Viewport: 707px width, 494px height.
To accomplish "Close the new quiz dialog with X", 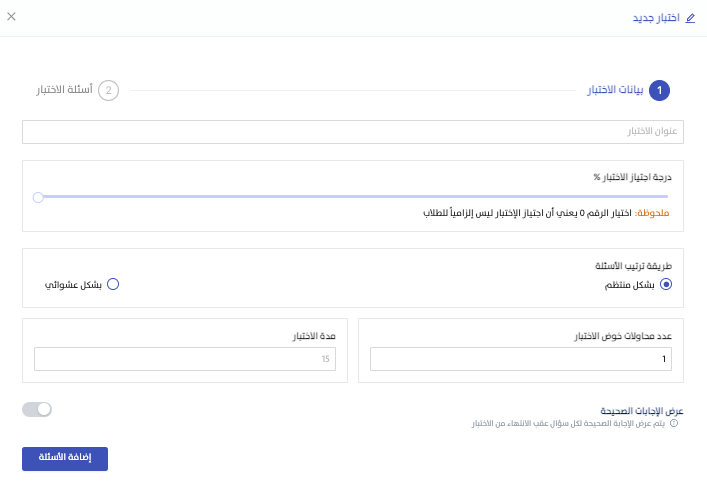I will pos(11,16).
